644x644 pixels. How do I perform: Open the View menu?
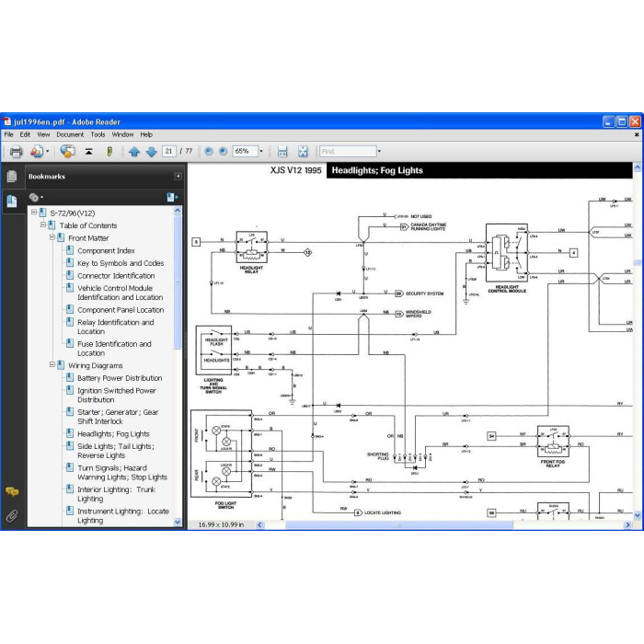tap(43, 134)
